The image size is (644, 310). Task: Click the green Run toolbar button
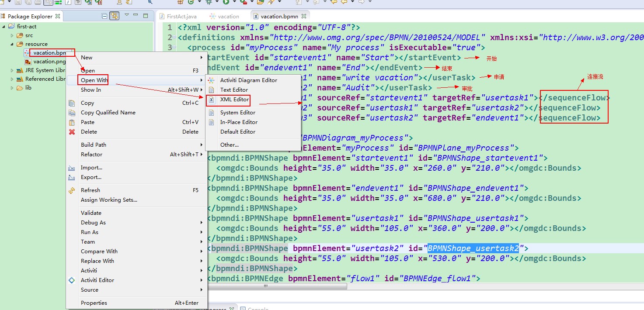point(226,2)
